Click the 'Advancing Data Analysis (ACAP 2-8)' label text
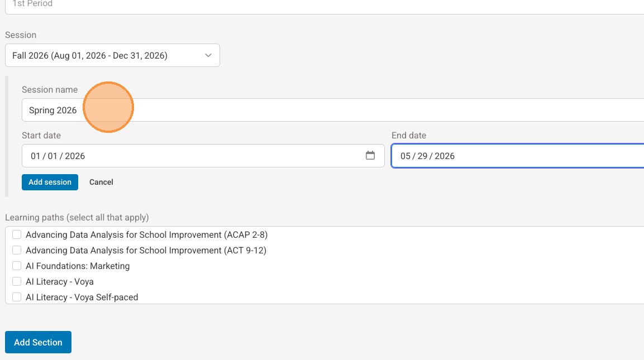 tap(146, 235)
